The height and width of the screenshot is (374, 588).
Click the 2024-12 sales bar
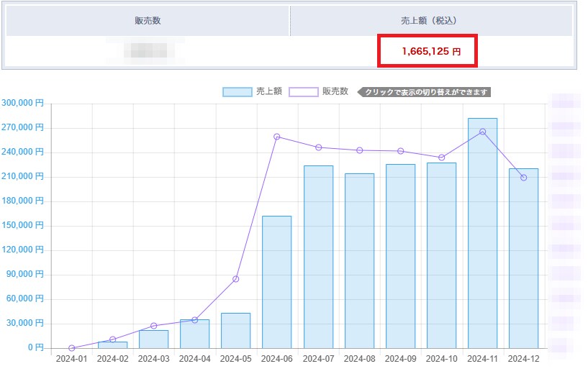(x=523, y=258)
